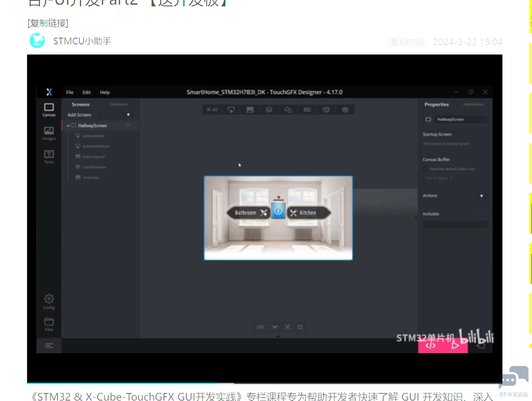Open the File menu
Image resolution: width=532 pixels, height=401 pixels.
pos(70,92)
